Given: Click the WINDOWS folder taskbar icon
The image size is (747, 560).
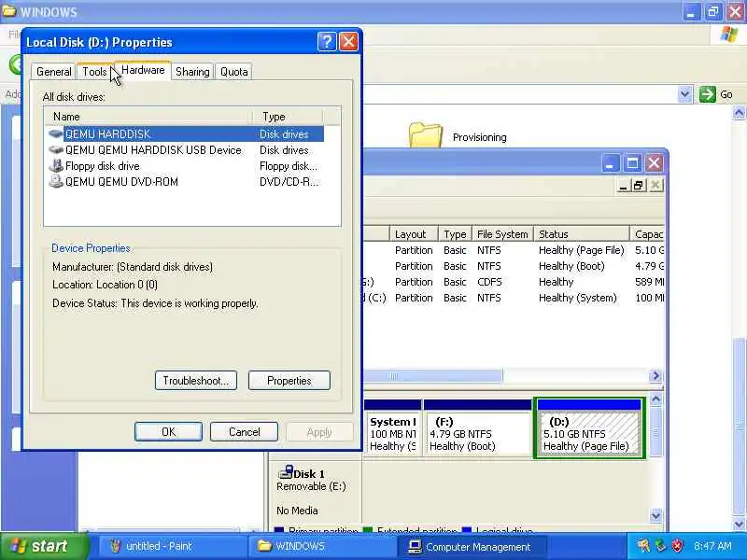Looking at the screenshot, I should tap(264, 546).
